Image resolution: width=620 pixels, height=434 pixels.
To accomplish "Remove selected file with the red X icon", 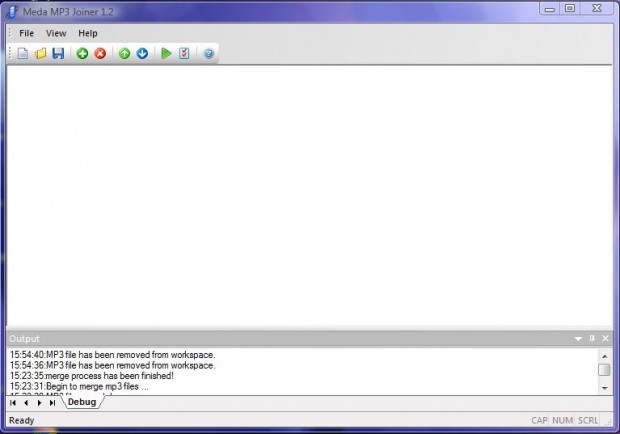I will [100, 53].
